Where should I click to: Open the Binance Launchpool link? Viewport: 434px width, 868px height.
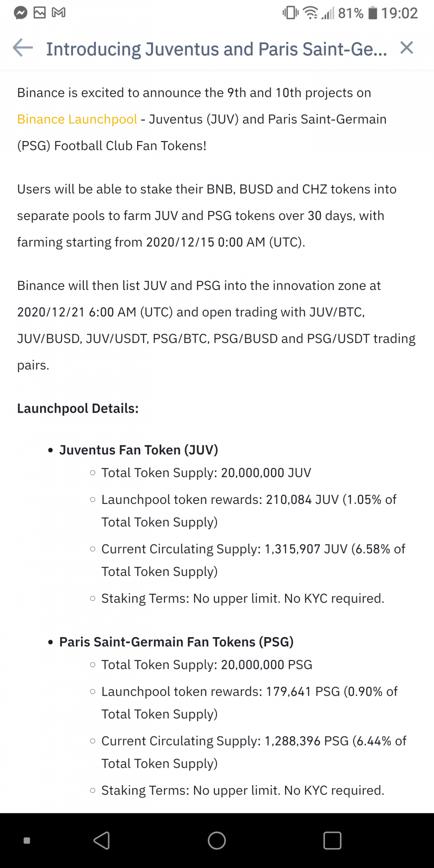click(77, 119)
